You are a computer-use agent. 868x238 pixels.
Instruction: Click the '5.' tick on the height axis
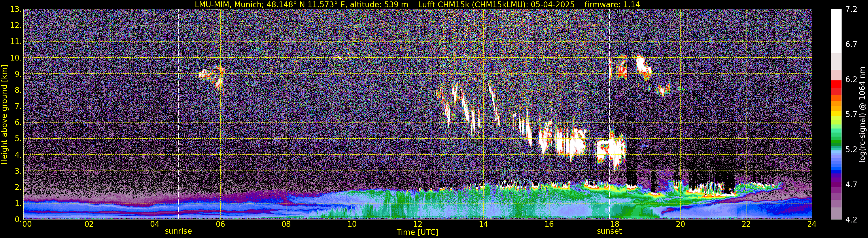click(18, 139)
